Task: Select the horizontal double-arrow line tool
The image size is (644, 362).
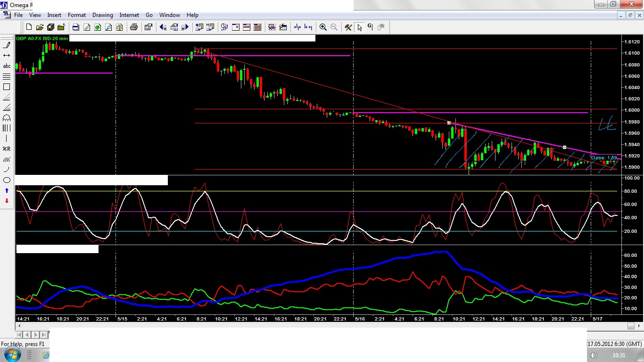Action: 7,56
